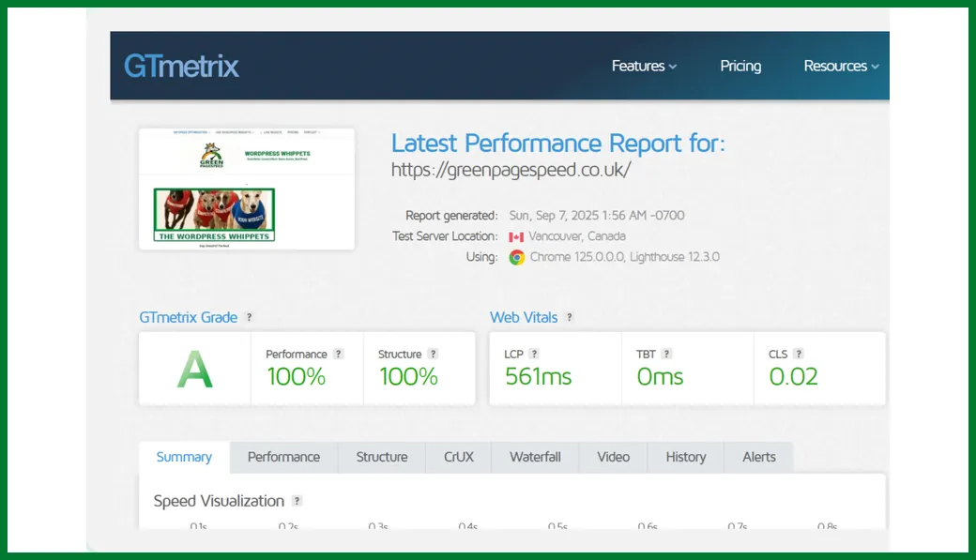Click help icon beside CLS metric
976x560 pixels.
point(799,354)
